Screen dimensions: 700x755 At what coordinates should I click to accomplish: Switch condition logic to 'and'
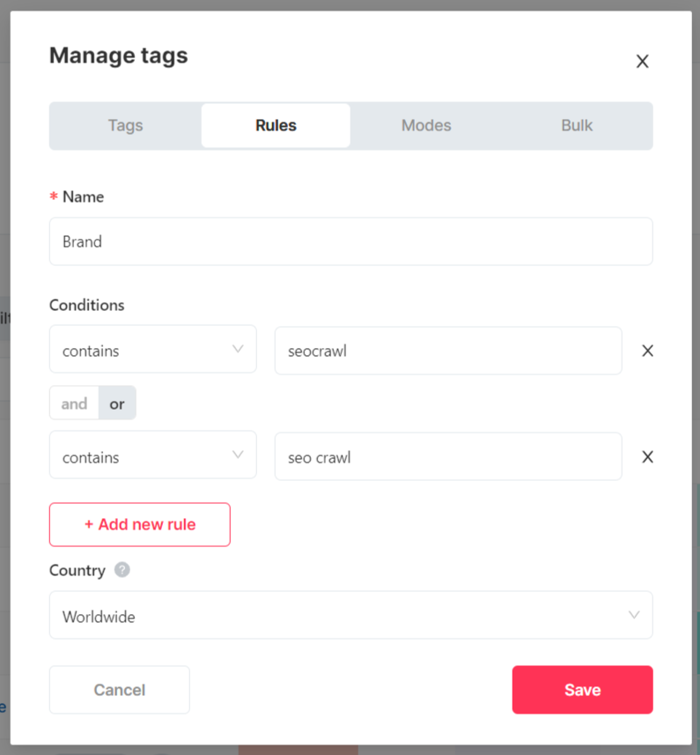coord(74,403)
